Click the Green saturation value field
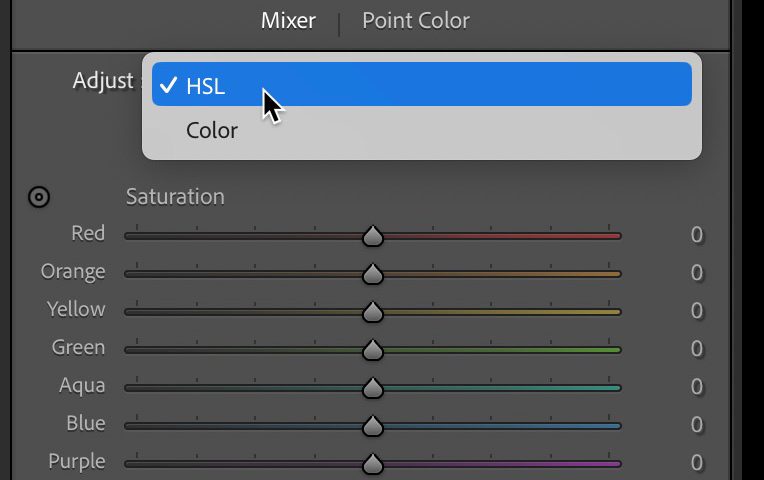 pos(696,349)
